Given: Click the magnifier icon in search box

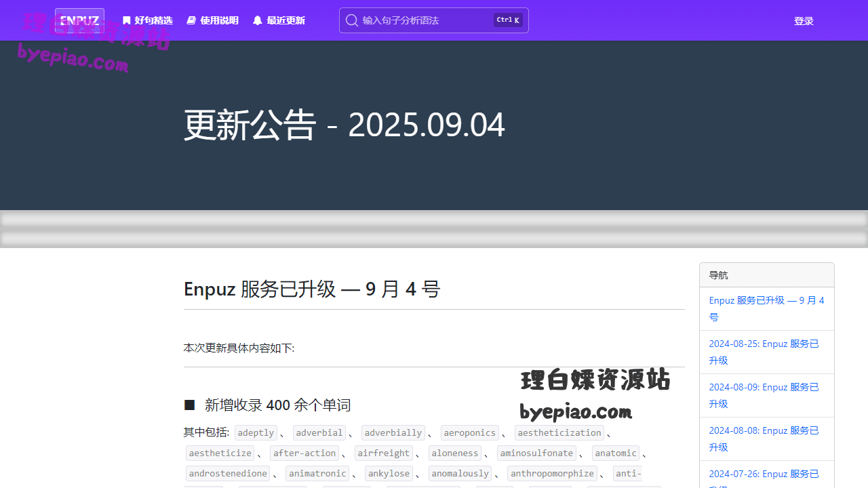Looking at the screenshot, I should point(351,20).
